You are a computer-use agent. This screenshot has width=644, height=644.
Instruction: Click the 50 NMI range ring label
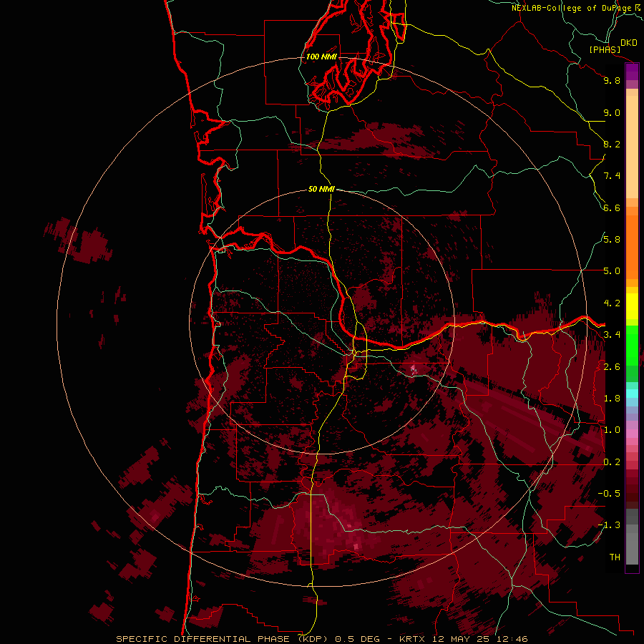321,189
